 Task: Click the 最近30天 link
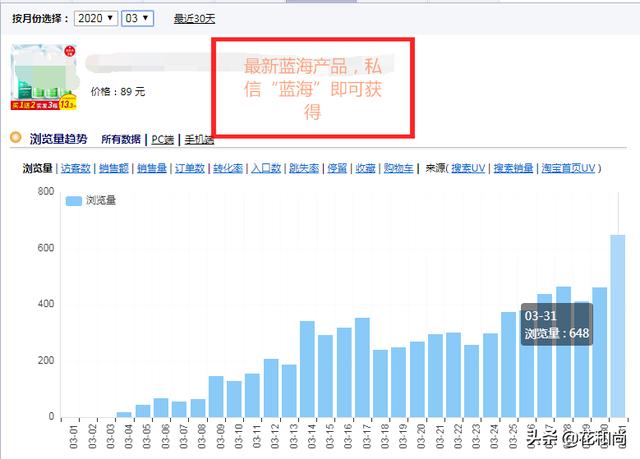(194, 18)
